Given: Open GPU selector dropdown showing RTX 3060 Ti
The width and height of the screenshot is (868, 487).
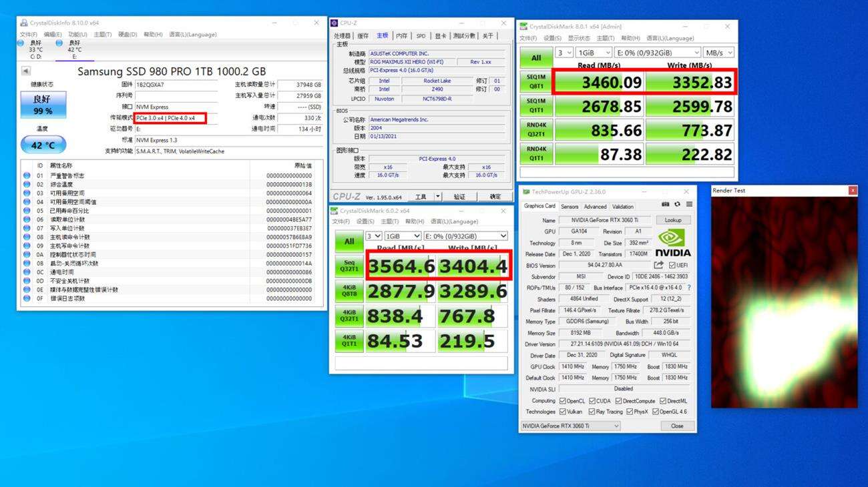Looking at the screenshot, I should [570, 426].
